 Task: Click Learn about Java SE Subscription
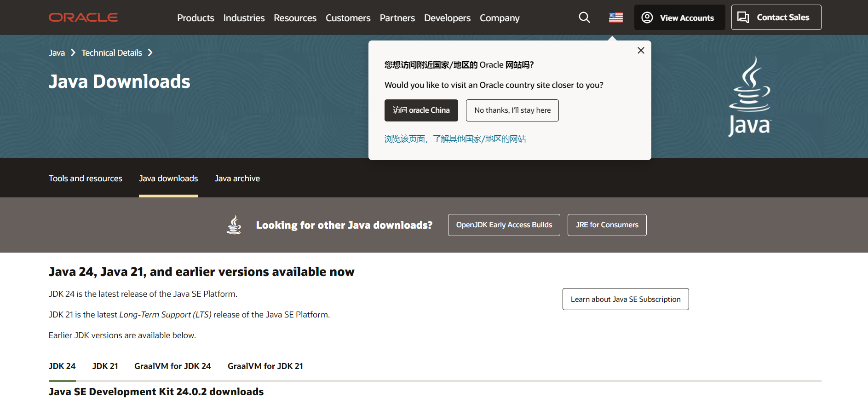coord(626,299)
